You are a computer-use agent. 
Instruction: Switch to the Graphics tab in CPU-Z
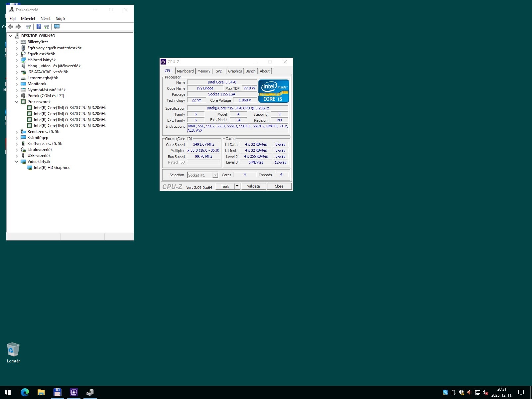click(x=235, y=71)
